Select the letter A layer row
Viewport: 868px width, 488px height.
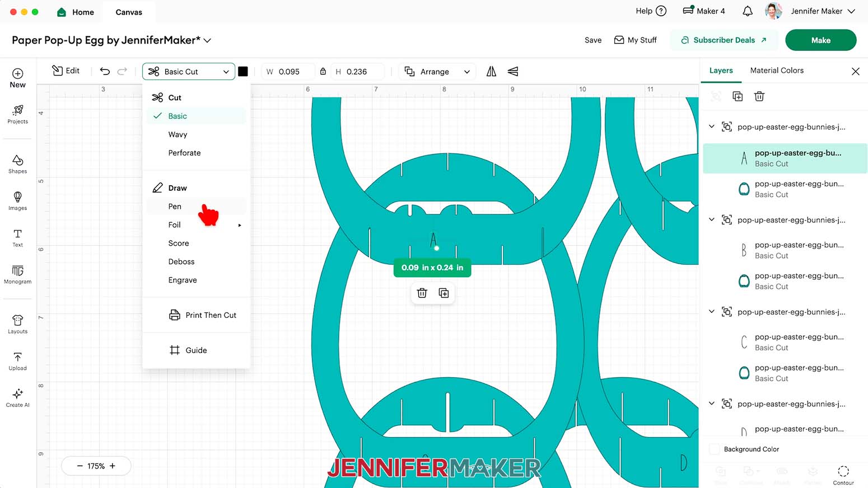pos(785,158)
